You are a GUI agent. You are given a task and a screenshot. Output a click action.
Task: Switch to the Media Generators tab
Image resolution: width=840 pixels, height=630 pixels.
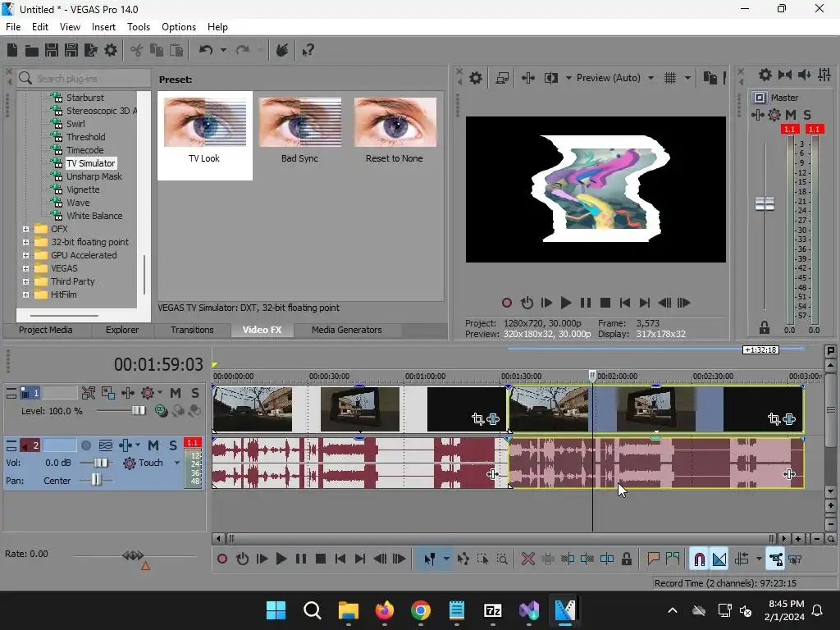[x=347, y=330]
